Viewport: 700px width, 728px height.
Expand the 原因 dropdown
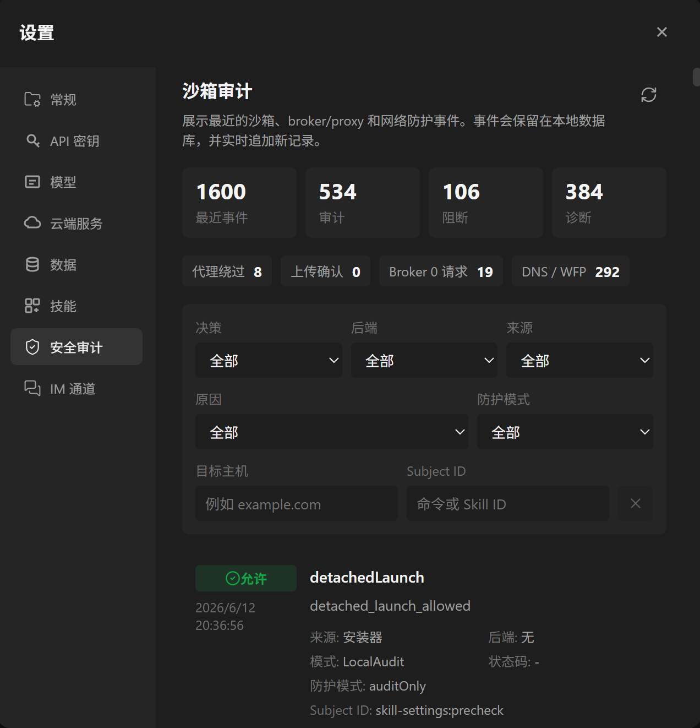click(332, 432)
